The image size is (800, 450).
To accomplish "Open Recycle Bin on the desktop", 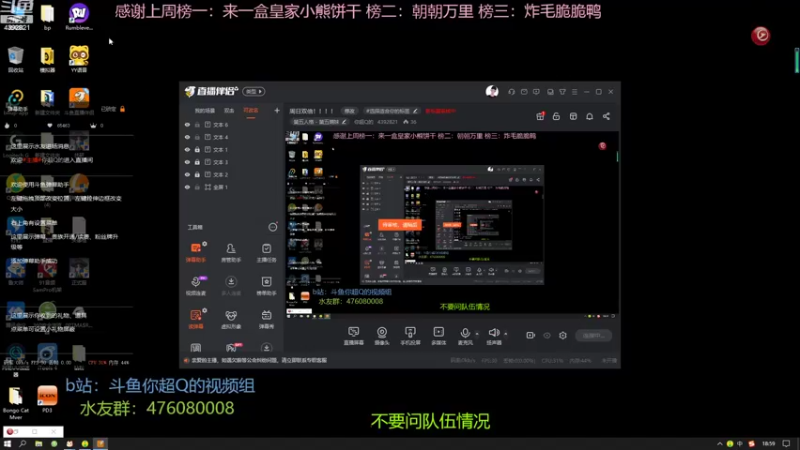I will click(x=16, y=59).
